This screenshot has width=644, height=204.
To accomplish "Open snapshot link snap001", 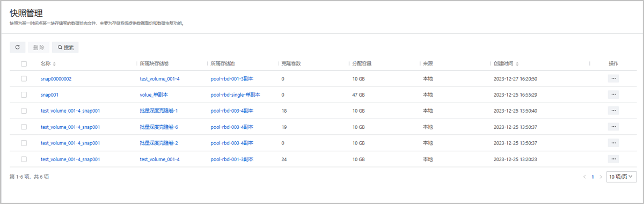I will tap(49, 95).
